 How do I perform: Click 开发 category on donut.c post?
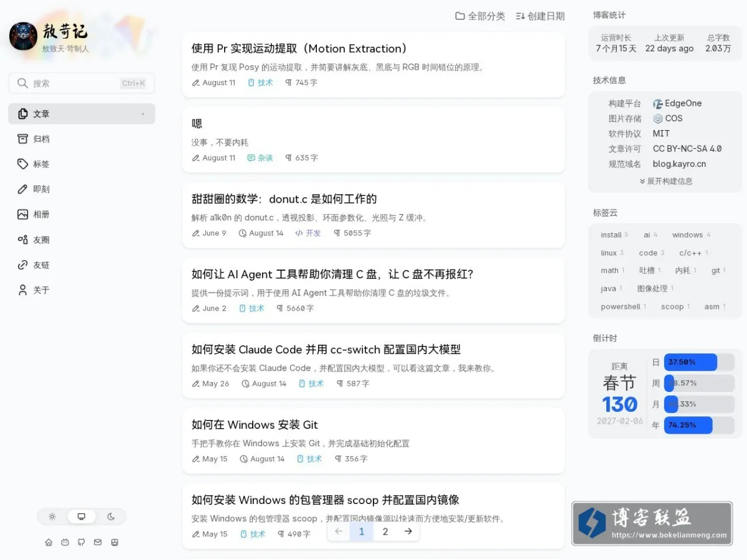coord(308,233)
